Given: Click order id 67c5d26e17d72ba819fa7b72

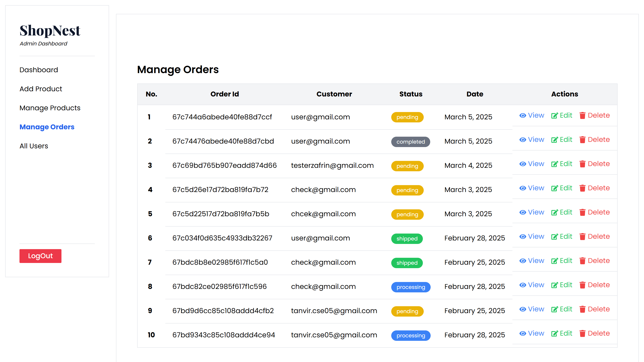Looking at the screenshot, I should (220, 190).
